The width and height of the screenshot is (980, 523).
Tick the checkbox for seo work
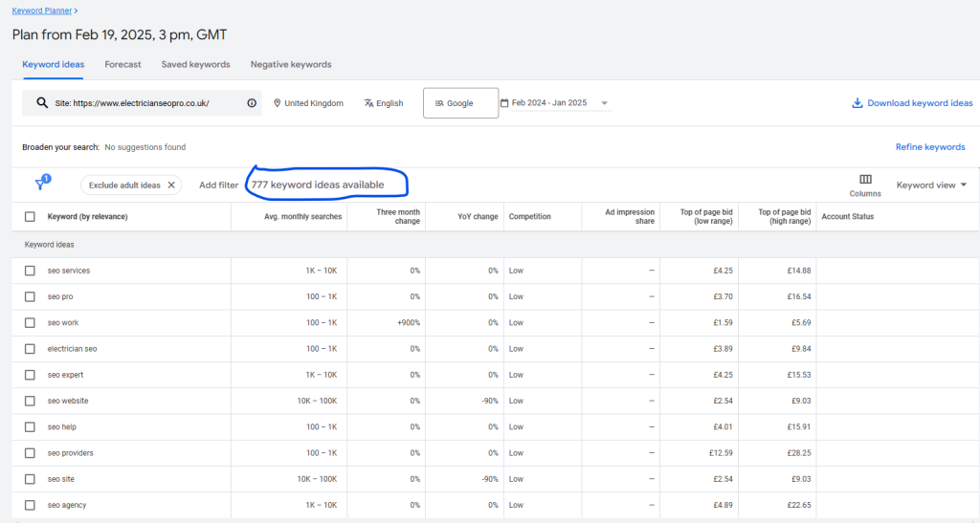click(x=30, y=322)
